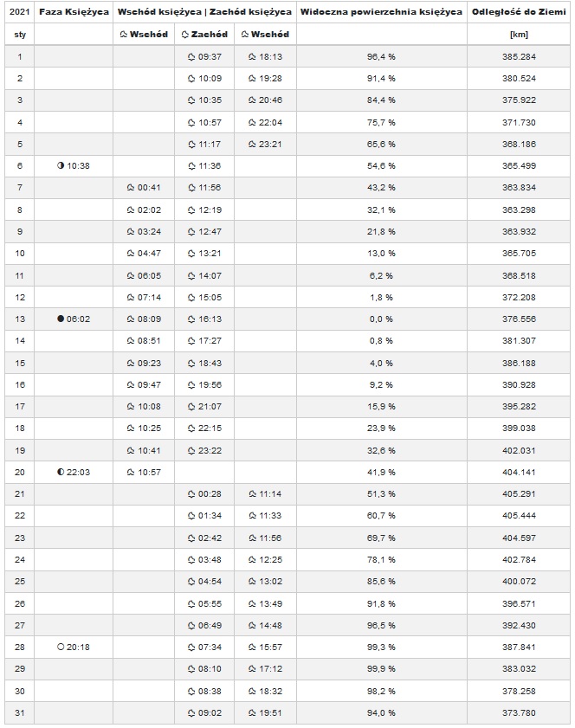Image resolution: width=575 pixels, height=728 pixels.
Task: Click the moonrise icon beside 00:41
Action: point(131,188)
